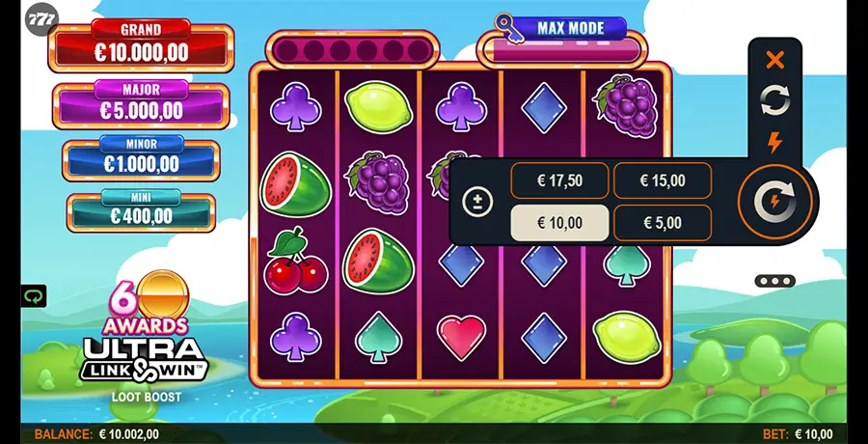Viewport: 868px width, 444px height.
Task: Click the large spin button
Action: coord(775,202)
